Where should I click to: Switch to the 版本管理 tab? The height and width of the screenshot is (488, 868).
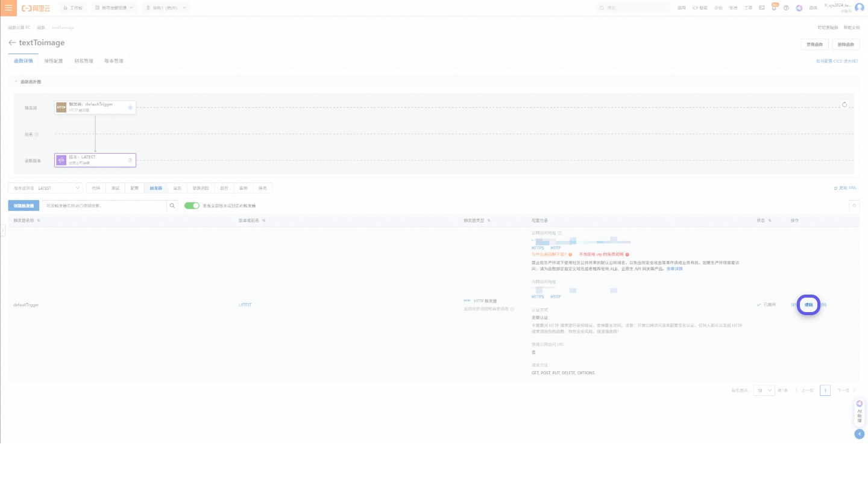pos(114,60)
